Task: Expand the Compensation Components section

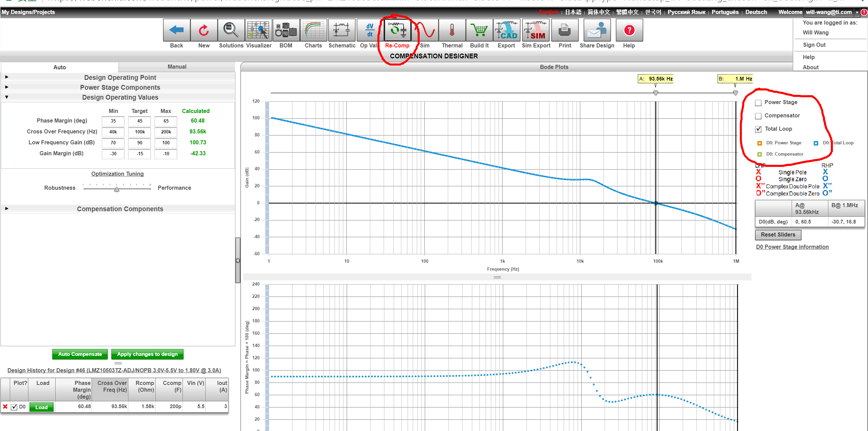Action: pyautogui.click(x=120, y=209)
